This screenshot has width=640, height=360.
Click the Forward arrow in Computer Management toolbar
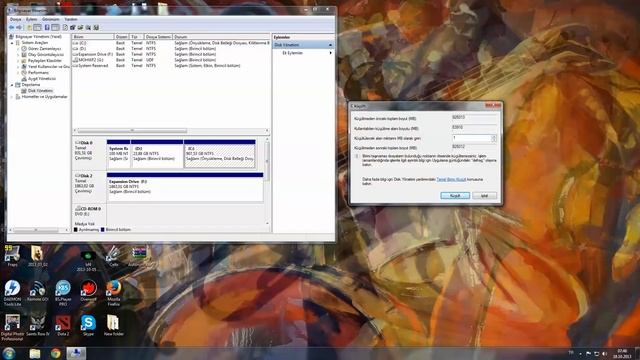tap(19, 28)
